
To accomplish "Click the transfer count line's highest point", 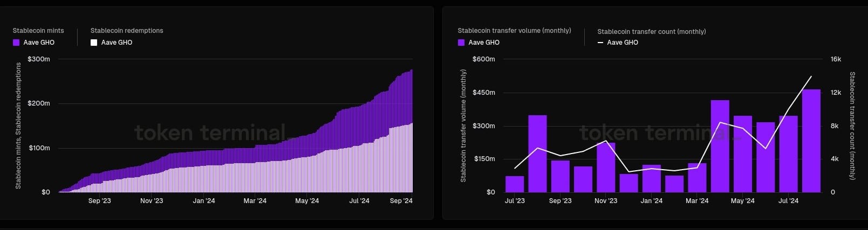I will tap(811, 76).
